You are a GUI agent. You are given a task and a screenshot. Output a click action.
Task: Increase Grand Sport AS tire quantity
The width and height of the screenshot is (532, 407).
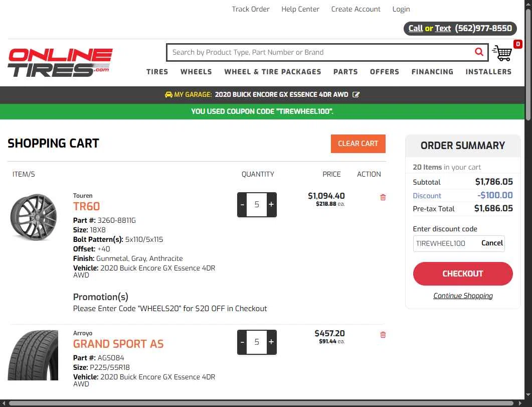tap(271, 342)
